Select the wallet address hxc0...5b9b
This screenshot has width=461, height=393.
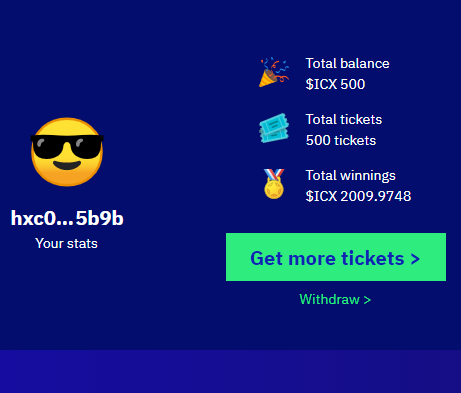(67, 218)
